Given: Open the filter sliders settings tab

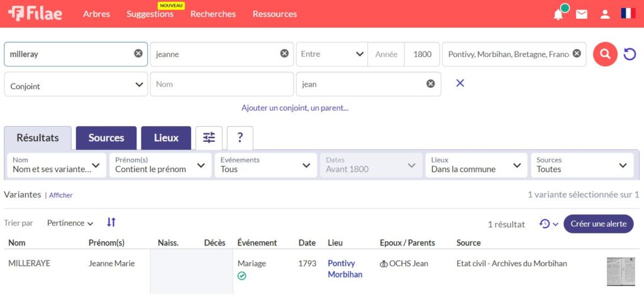Looking at the screenshot, I should coord(209,138).
